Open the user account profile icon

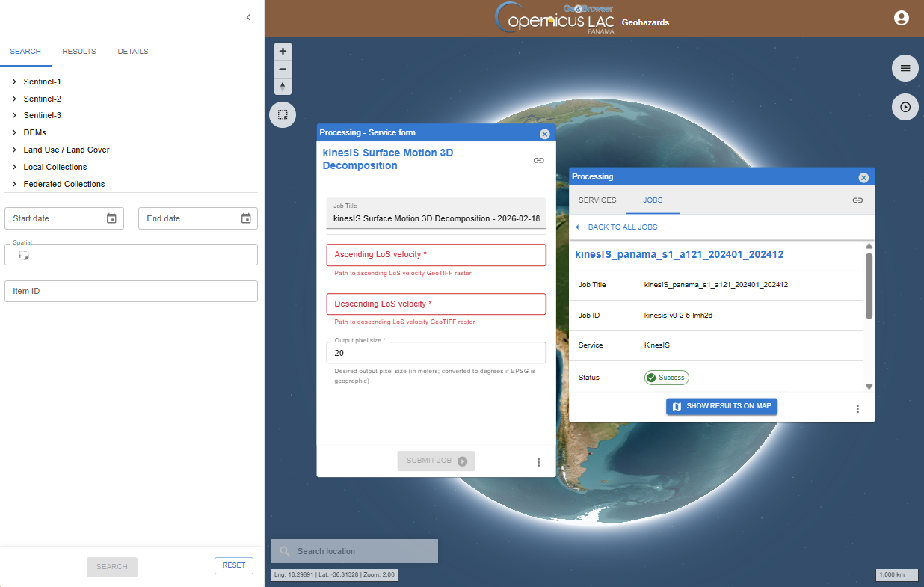[902, 18]
